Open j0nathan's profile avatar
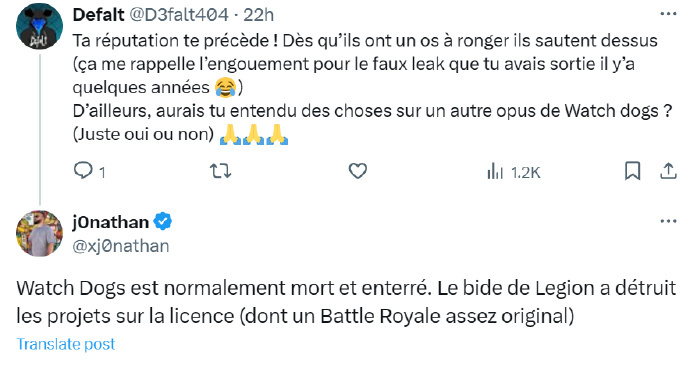690x374 pixels. click(39, 233)
